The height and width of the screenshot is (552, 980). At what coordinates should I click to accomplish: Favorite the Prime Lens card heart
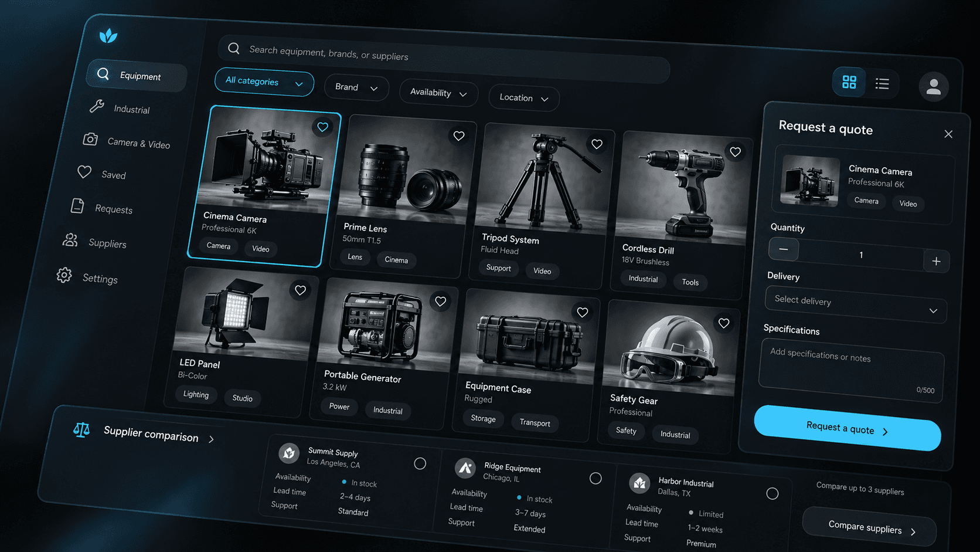pyautogui.click(x=459, y=136)
